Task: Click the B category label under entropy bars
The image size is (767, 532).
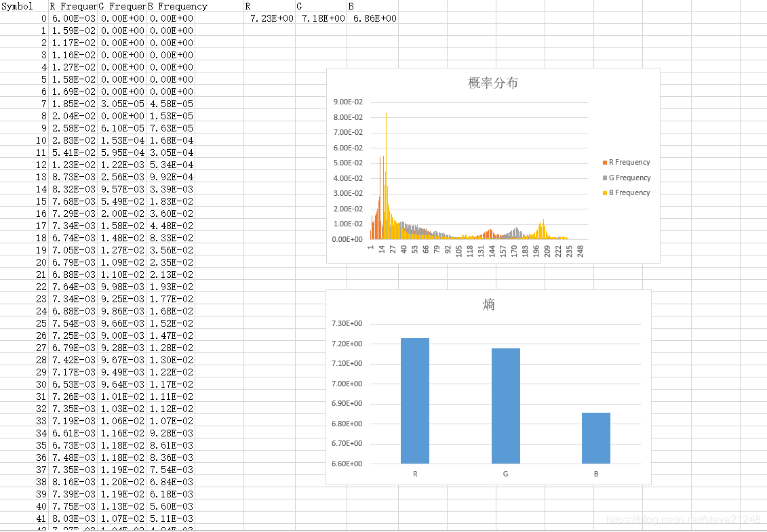Action: pyautogui.click(x=596, y=474)
